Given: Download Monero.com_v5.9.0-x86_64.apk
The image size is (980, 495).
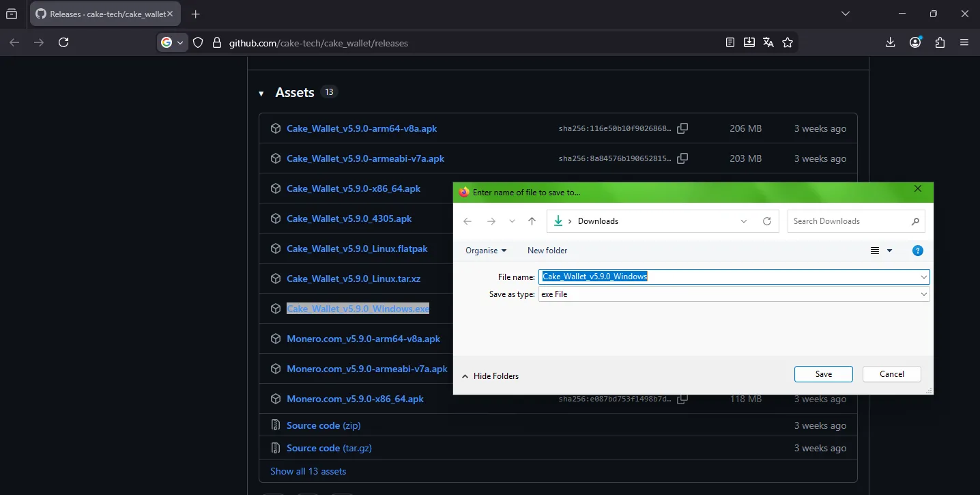Looking at the screenshot, I should click(x=355, y=399).
